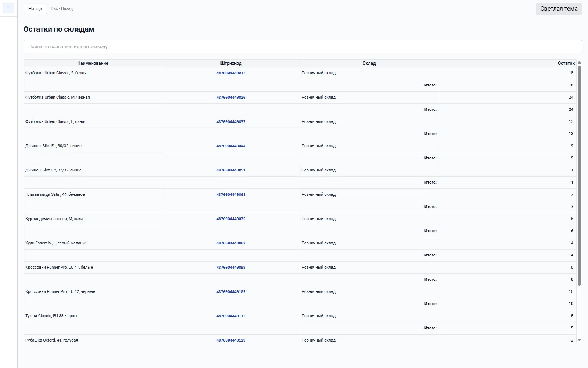Viewport: 588px width, 368px height.
Task: Open barcode 4870004440112
Action: coord(231,316)
